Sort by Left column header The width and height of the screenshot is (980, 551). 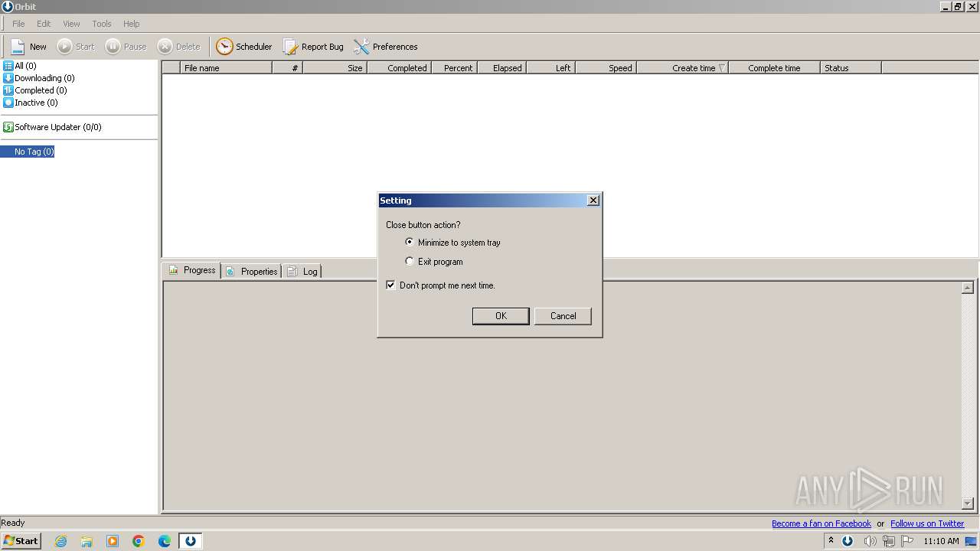(x=550, y=68)
